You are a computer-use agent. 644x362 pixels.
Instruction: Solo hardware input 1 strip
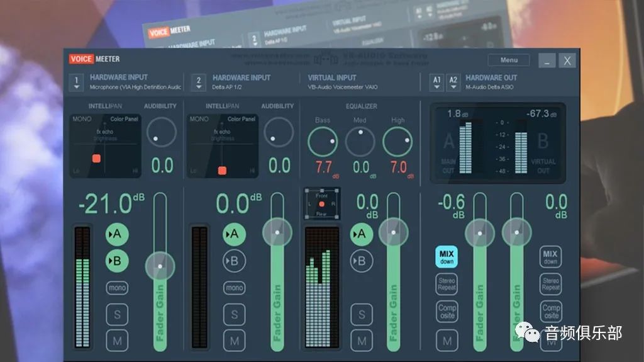pyautogui.click(x=117, y=315)
